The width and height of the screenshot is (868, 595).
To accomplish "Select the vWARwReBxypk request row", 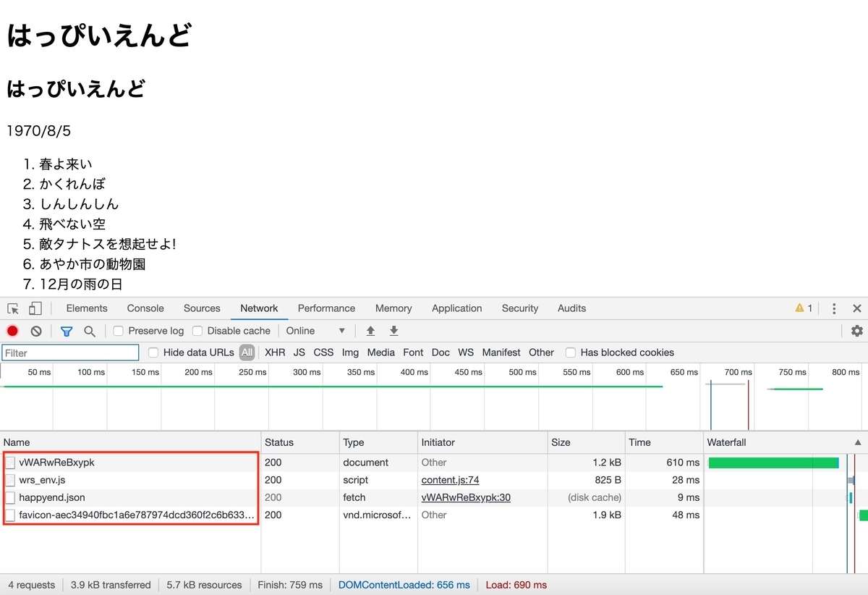I will [x=434, y=463].
